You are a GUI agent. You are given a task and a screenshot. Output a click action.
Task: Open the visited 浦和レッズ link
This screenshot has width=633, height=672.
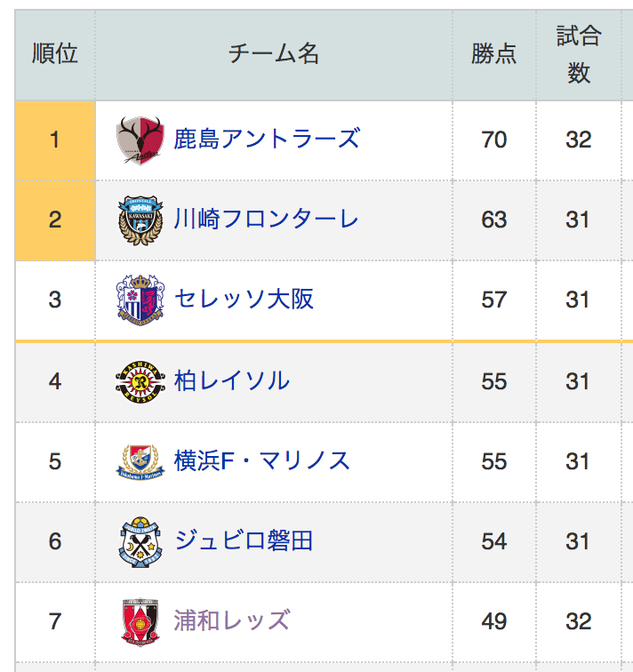232,620
